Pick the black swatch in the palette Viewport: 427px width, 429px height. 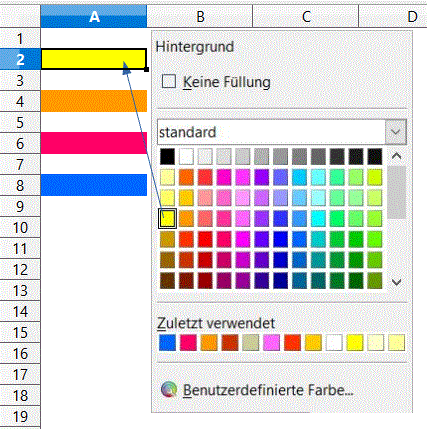point(167,157)
